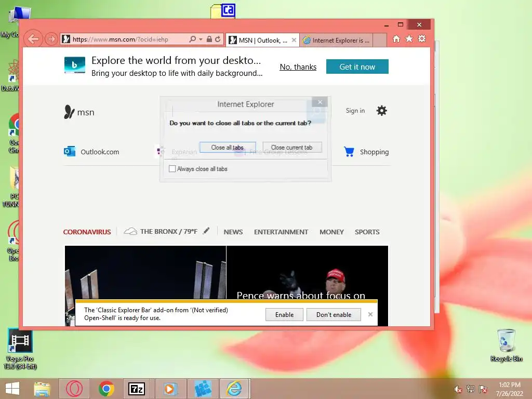
Task: Click the browser Forward arrow button
Action: pos(51,39)
